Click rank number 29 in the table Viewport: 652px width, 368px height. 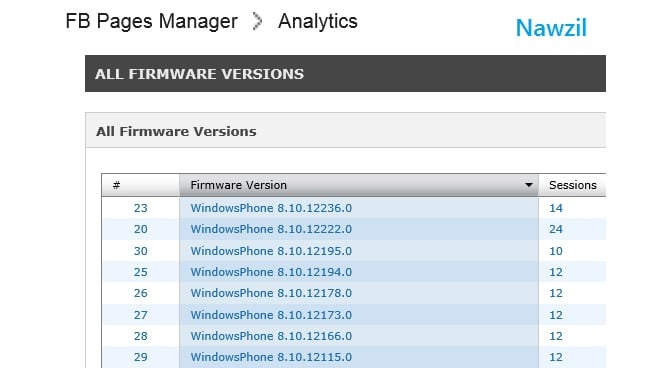point(141,357)
